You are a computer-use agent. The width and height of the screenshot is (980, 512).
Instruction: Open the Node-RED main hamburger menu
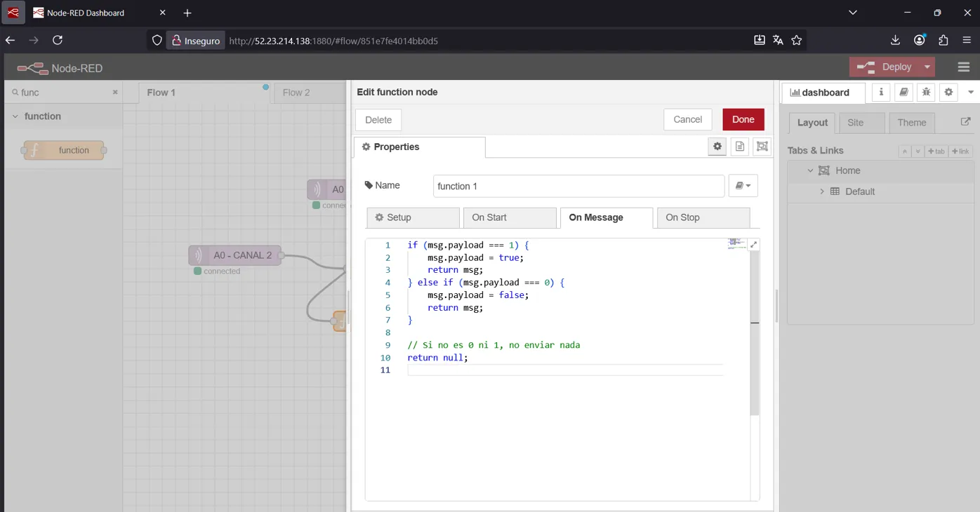click(963, 67)
